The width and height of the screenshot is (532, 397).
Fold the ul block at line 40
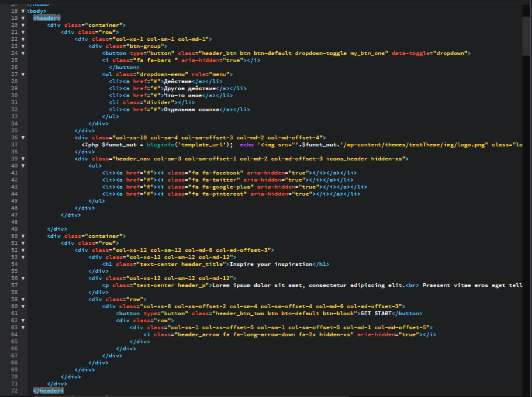tap(23, 166)
